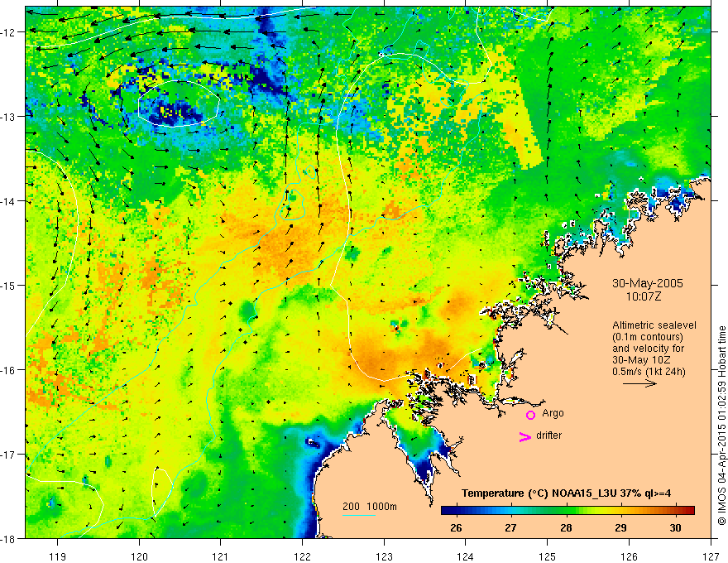
Task: Click the 'Temperature (°C) NOAA15_L3U 37% ql>=4' title
Action: [x=566, y=493]
